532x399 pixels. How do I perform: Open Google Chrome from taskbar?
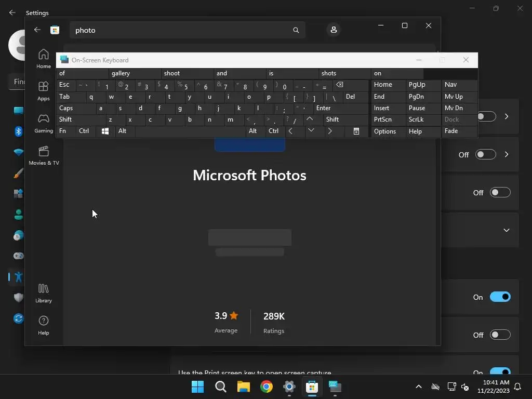pos(267,387)
